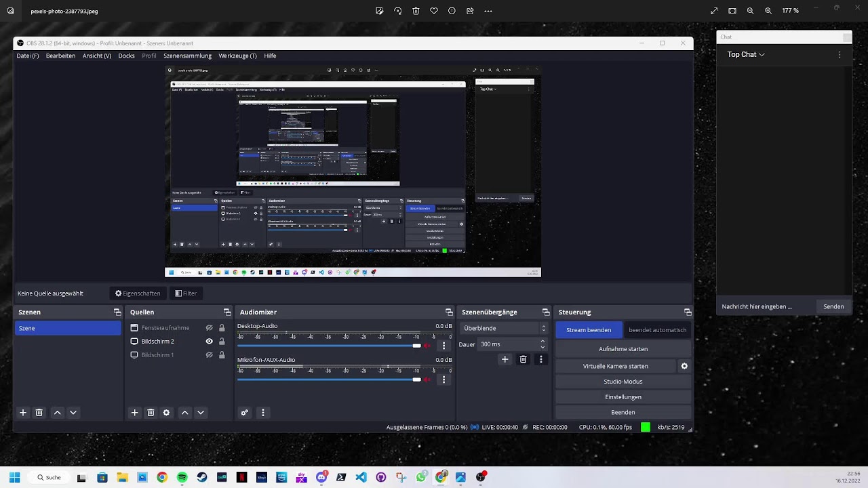The height and width of the screenshot is (488, 868).
Task: Enable Studio-Modus
Action: point(623,382)
